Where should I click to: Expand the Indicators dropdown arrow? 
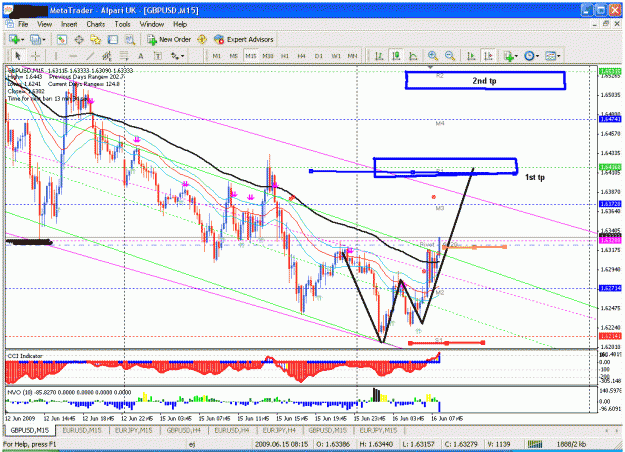pos(516,56)
